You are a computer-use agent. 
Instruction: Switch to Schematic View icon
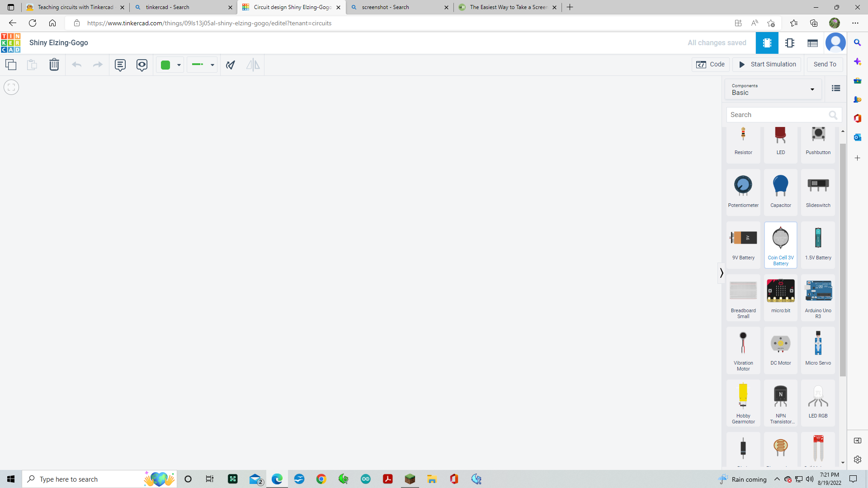click(x=790, y=43)
